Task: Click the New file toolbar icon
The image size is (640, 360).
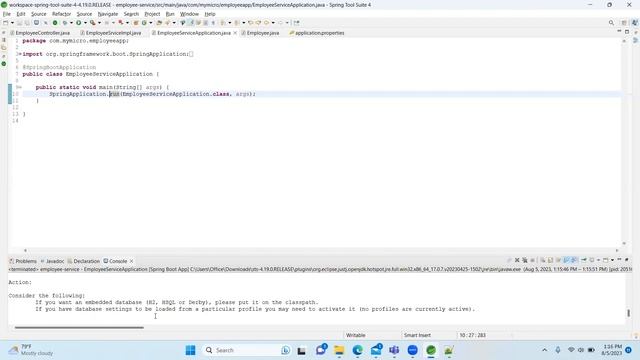Action: [6, 23]
